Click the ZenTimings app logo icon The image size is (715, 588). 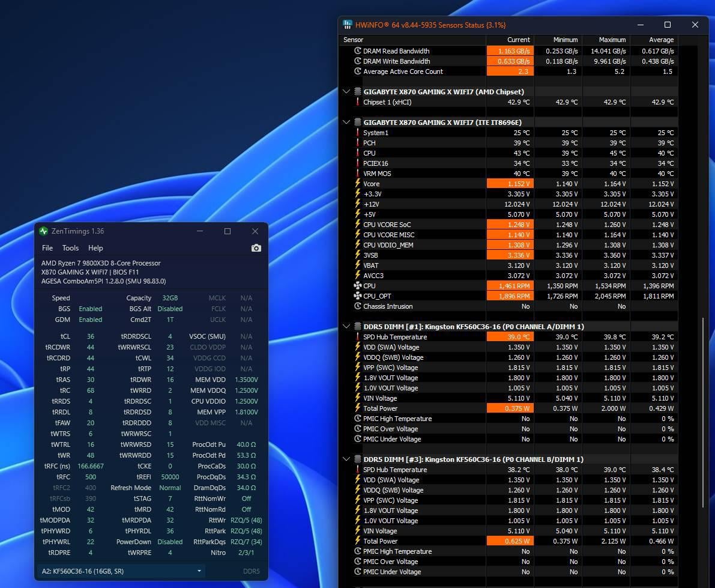[x=43, y=231]
